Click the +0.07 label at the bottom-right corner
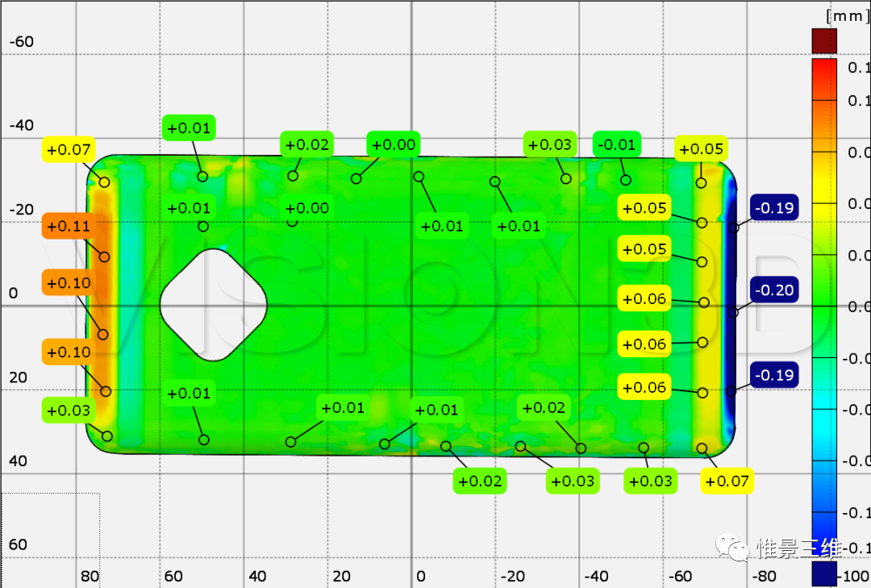871x588 pixels. coord(727,481)
